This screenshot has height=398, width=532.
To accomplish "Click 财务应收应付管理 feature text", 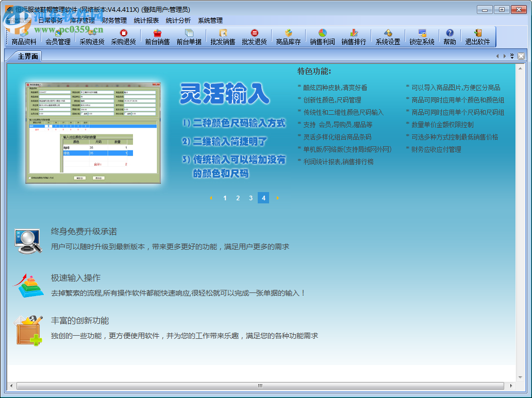I will point(436,149).
